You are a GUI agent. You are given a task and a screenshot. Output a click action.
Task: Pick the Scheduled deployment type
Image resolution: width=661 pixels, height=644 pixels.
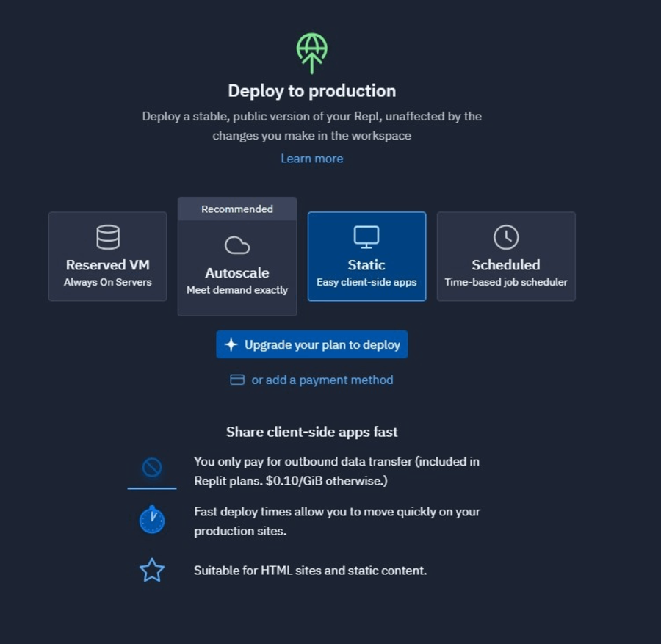(x=506, y=256)
